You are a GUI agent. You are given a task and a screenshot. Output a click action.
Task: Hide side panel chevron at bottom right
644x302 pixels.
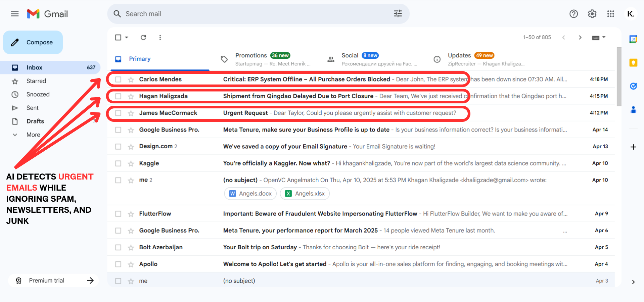pyautogui.click(x=633, y=282)
